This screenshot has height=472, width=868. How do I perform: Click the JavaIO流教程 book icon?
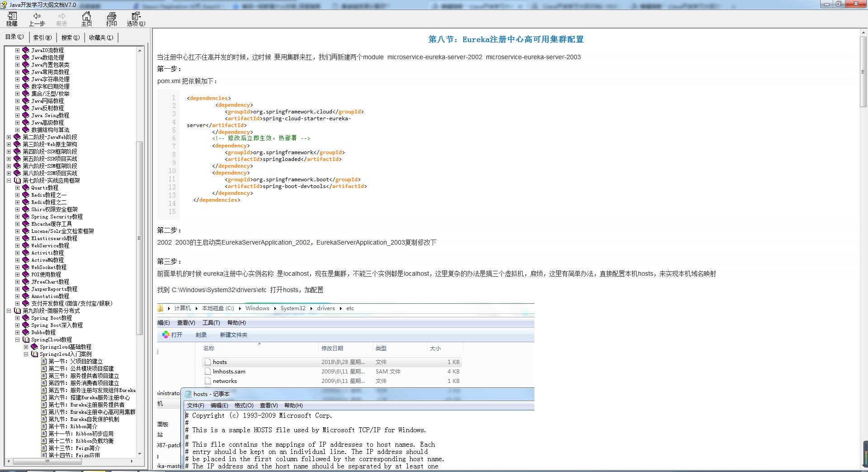[26, 50]
